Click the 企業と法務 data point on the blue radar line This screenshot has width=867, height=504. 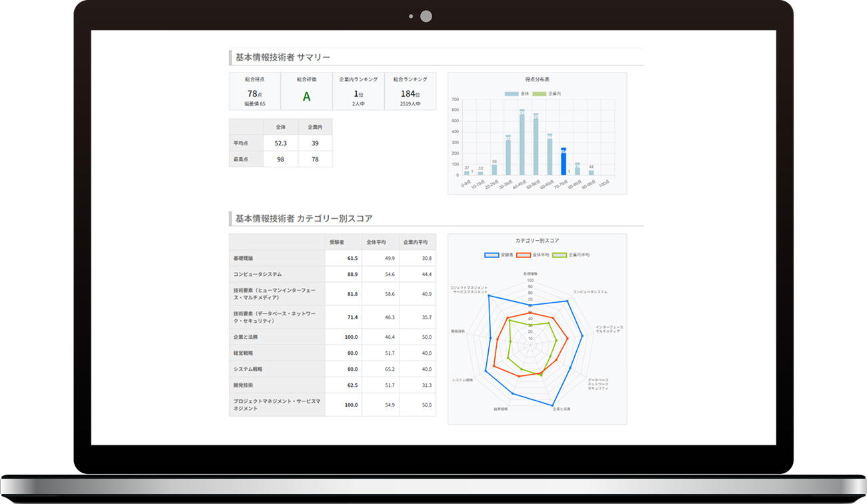tap(553, 405)
